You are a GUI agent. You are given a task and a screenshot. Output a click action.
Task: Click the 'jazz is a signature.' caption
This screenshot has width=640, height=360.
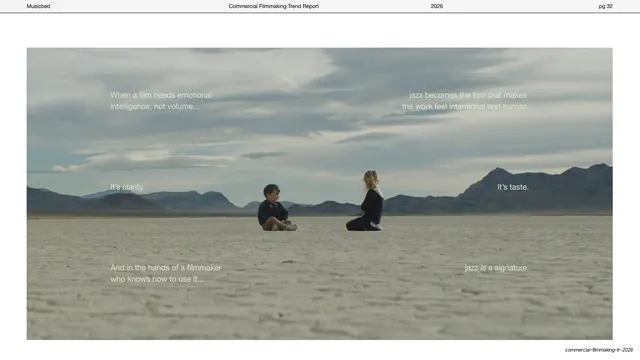[496, 268]
